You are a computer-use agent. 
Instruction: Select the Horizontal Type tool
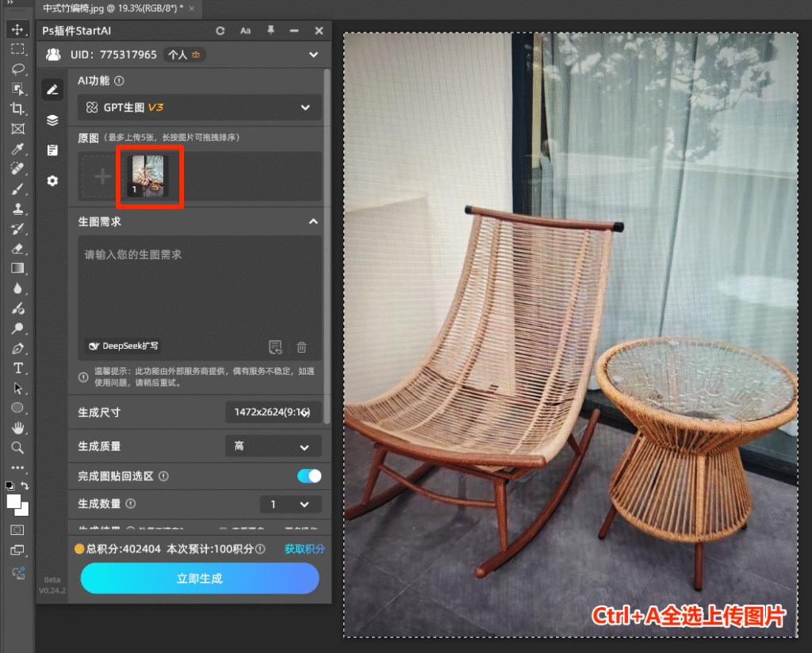[x=17, y=368]
